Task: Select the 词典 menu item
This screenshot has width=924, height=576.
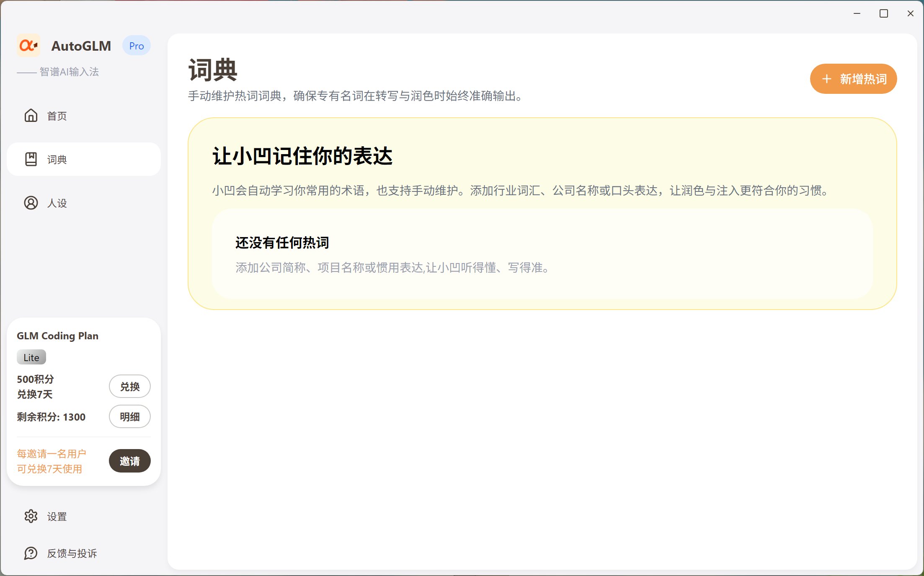Action: click(57, 159)
